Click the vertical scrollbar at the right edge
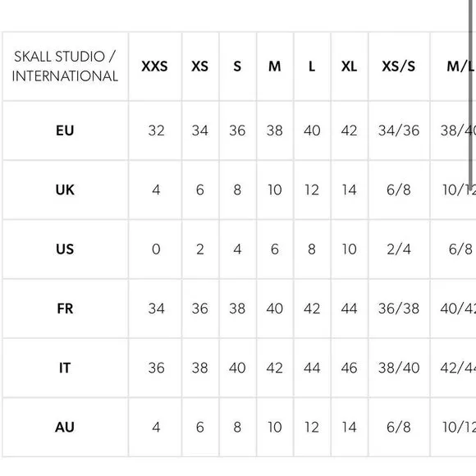Image resolution: width=476 pixels, height=476 pixels. [470, 94]
